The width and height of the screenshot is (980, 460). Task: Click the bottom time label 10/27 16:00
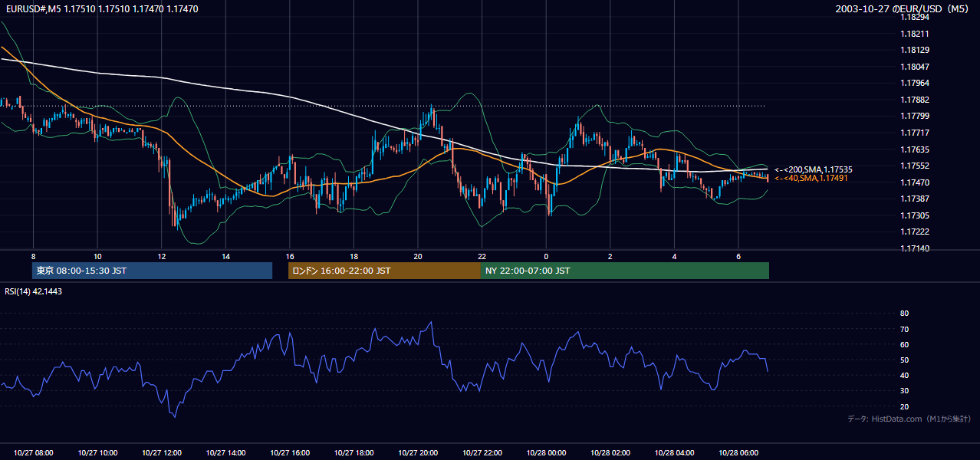(x=290, y=453)
